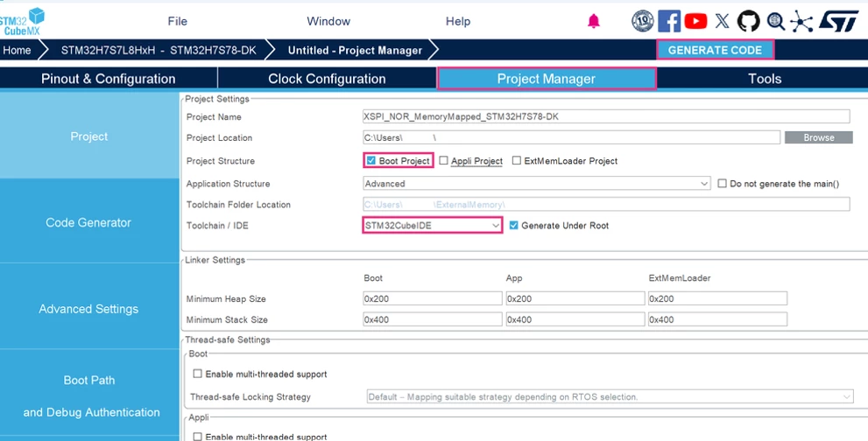Open the File menu
This screenshot has width=868, height=441.
177,21
